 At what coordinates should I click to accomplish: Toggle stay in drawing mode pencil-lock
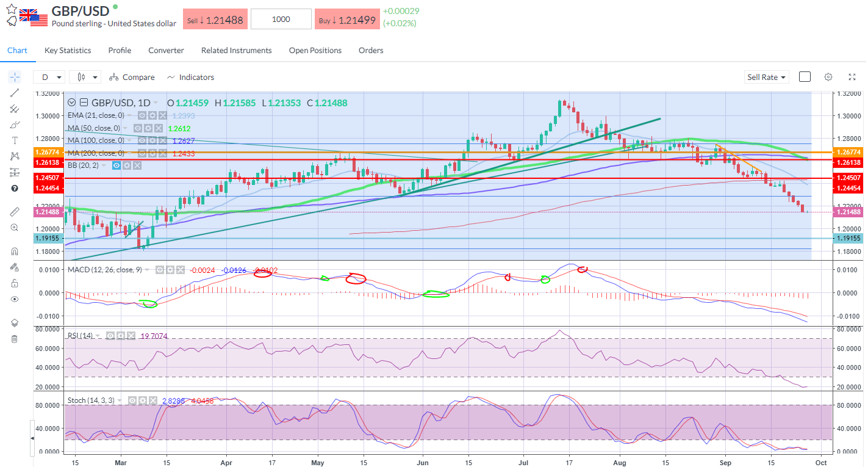(x=15, y=267)
